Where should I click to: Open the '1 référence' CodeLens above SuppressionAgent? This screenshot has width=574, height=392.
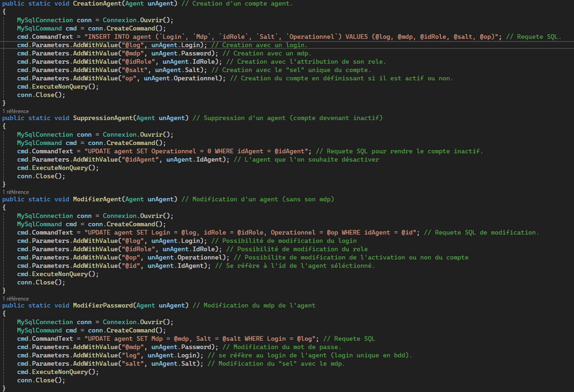[15, 111]
